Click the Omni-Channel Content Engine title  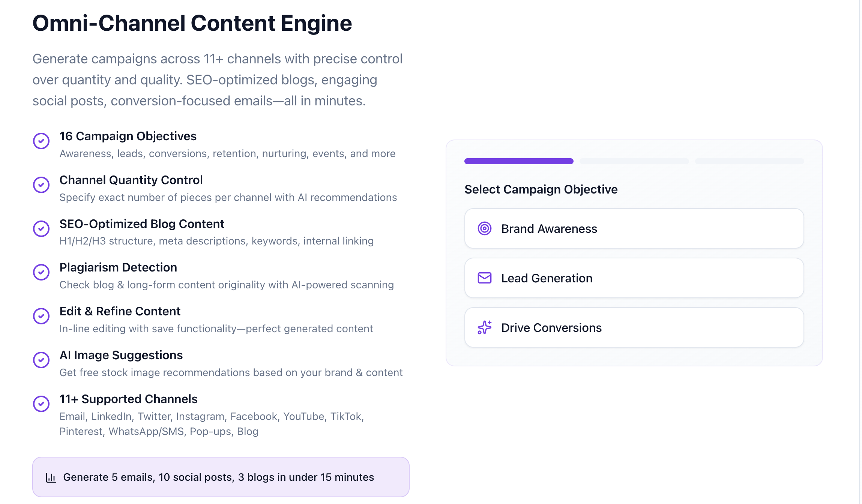click(x=192, y=23)
